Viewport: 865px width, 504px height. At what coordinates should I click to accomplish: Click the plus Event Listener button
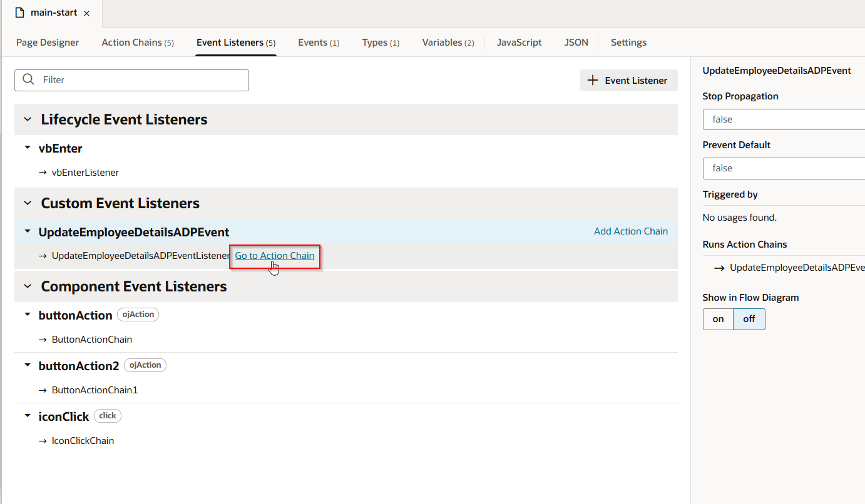click(628, 80)
